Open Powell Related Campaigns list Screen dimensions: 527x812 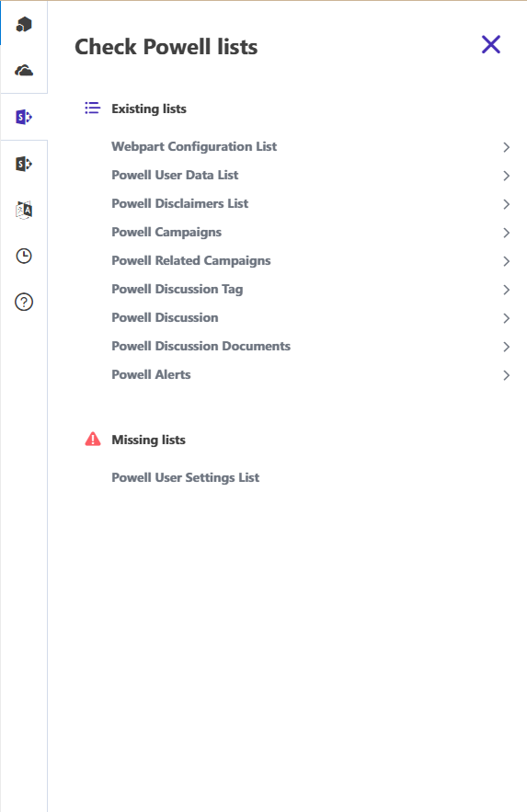coord(191,260)
